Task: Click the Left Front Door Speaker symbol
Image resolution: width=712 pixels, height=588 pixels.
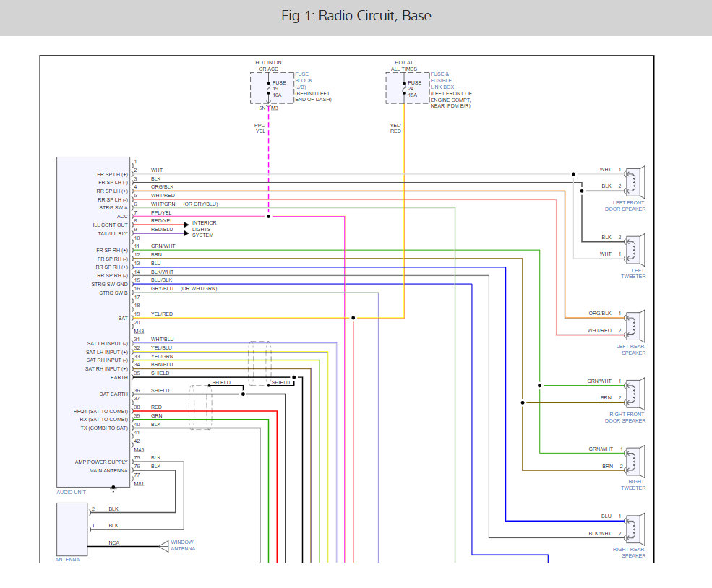Action: (635, 178)
